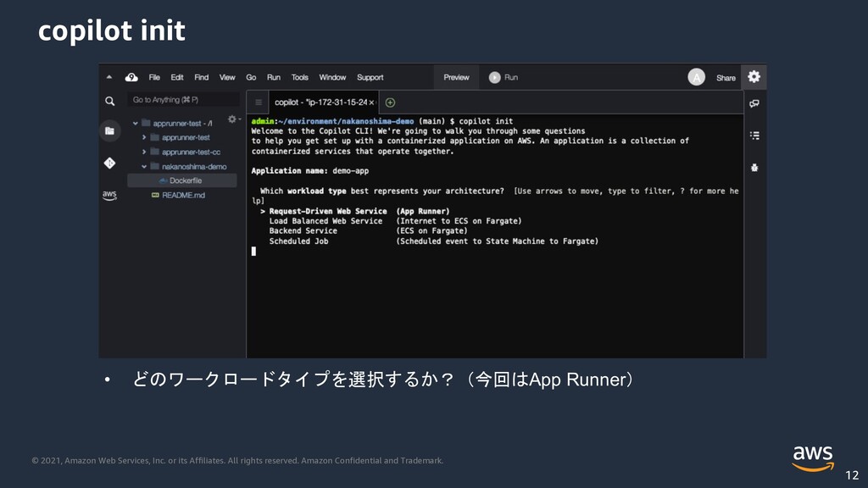Select the nakanoshima-demo folder name
Viewport: 868px width, 488px height.
coord(194,167)
